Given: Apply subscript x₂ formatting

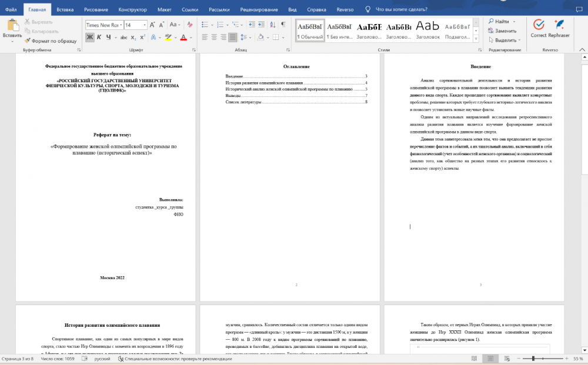Looking at the screenshot, I should click(x=133, y=38).
